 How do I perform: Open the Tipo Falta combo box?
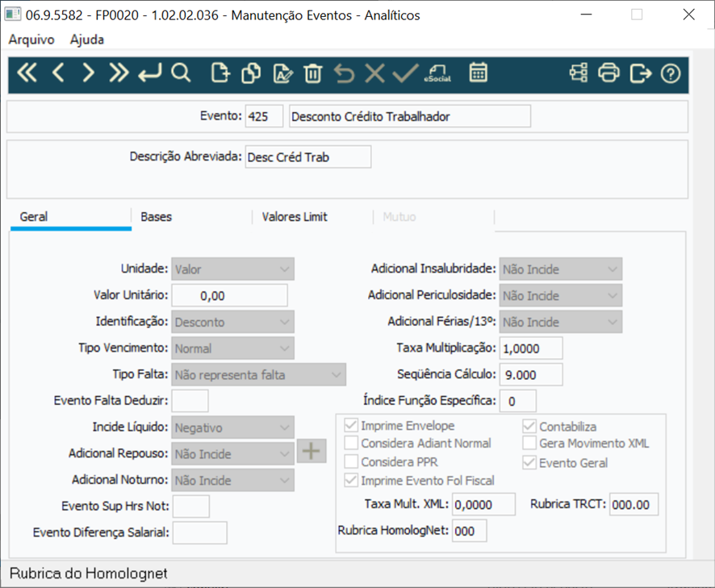[x=258, y=375]
